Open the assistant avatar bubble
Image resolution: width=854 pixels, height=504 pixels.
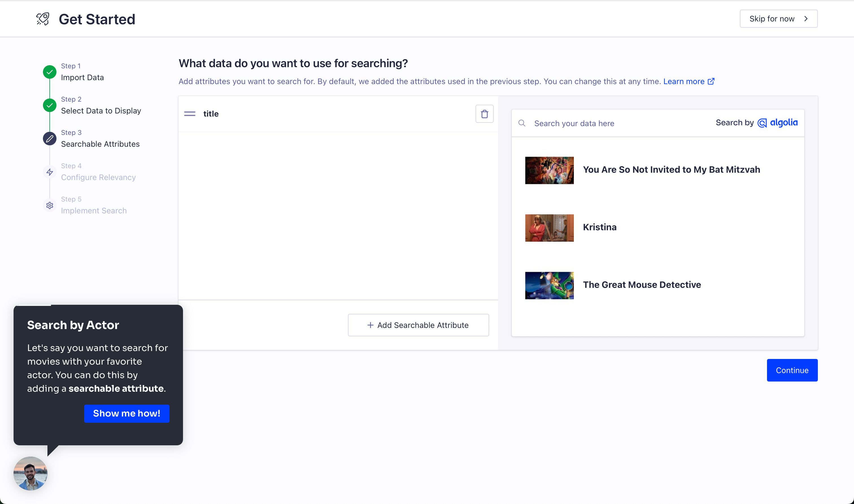pos(30,473)
